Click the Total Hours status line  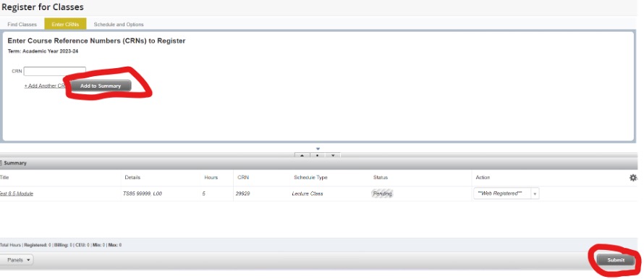pos(61,245)
